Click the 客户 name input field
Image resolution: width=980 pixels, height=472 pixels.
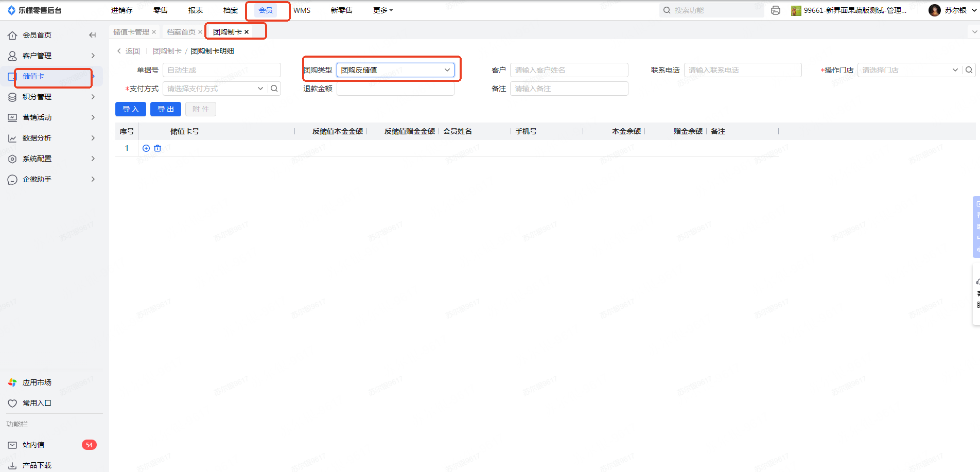(569, 70)
